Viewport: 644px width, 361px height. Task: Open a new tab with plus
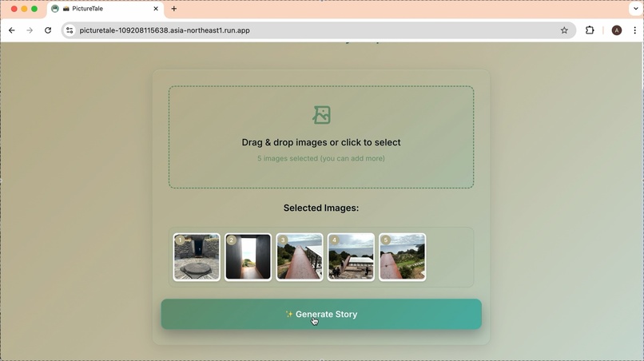[174, 9]
